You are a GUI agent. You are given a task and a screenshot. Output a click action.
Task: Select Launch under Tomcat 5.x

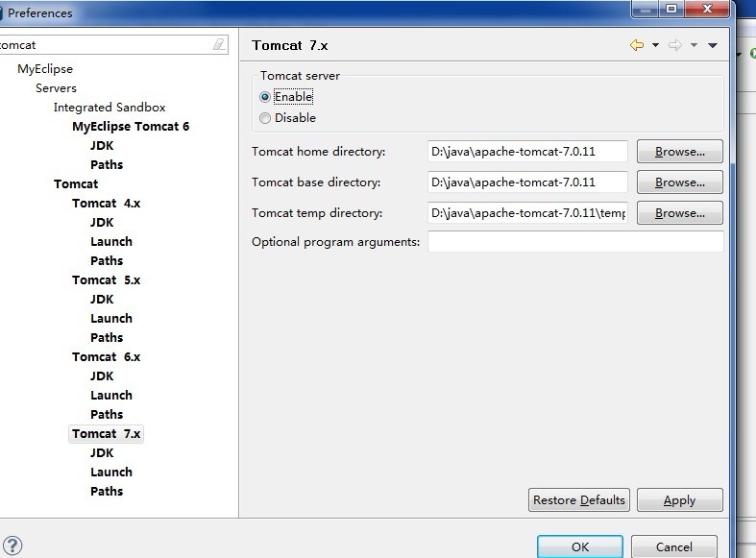pyautogui.click(x=110, y=319)
